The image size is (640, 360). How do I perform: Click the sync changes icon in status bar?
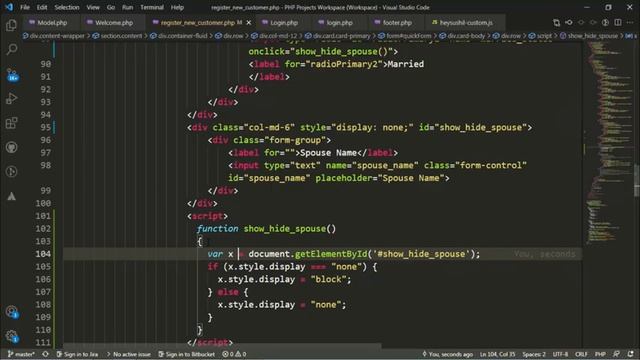45,354
